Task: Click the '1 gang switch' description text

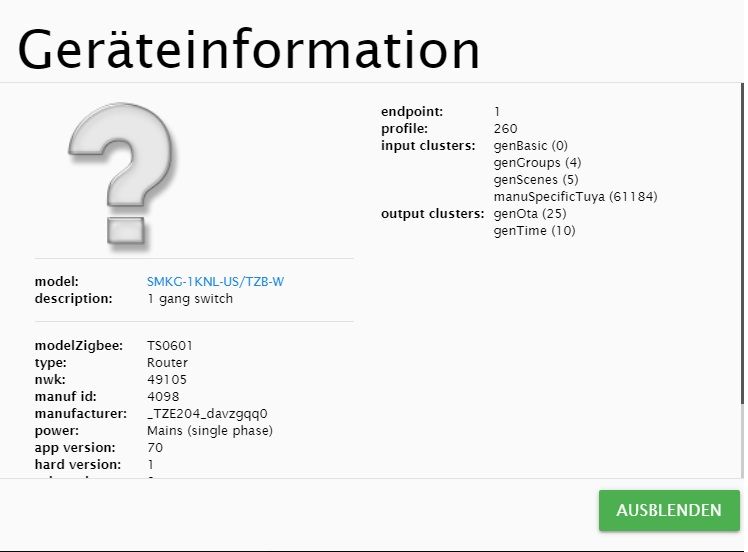Action: click(190, 299)
